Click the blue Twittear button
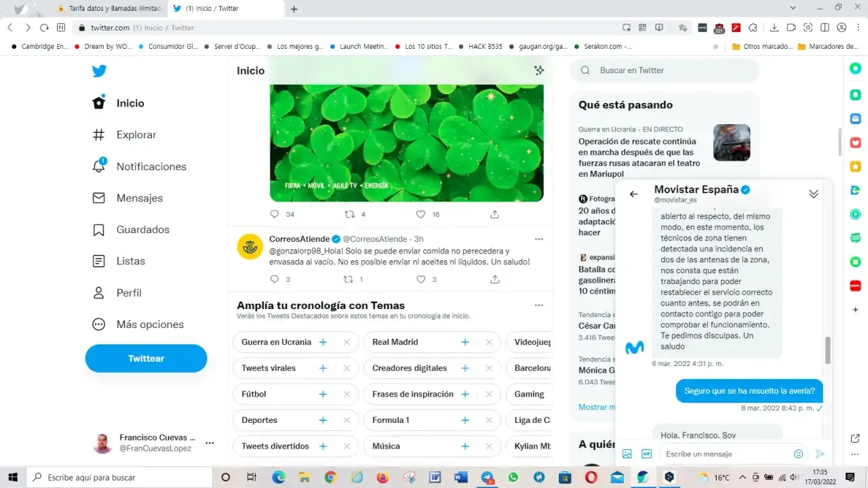The width and height of the screenshot is (868, 488). click(x=146, y=359)
